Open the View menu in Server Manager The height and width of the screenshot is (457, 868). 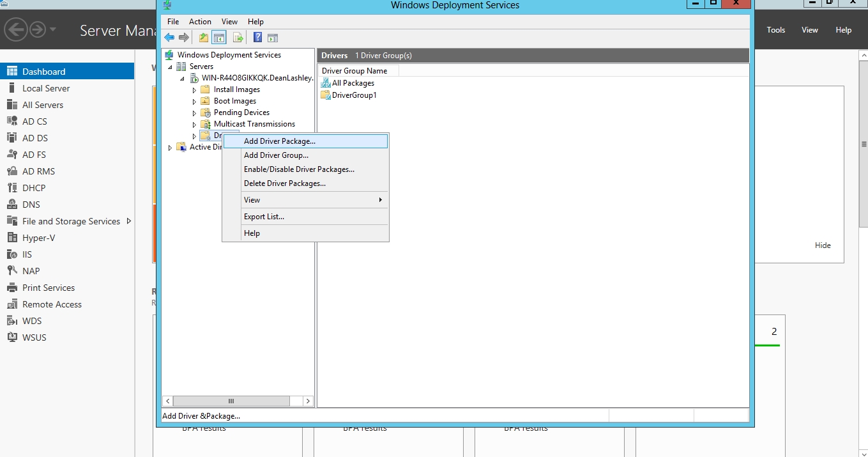click(x=810, y=30)
